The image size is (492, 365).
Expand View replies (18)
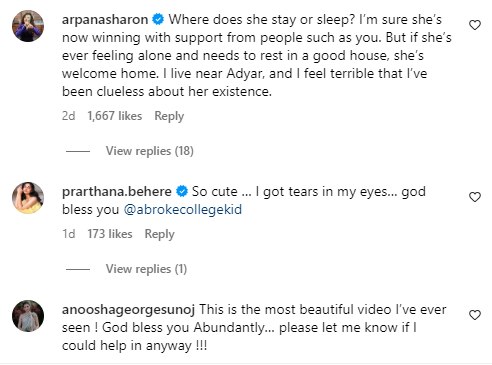[150, 151]
